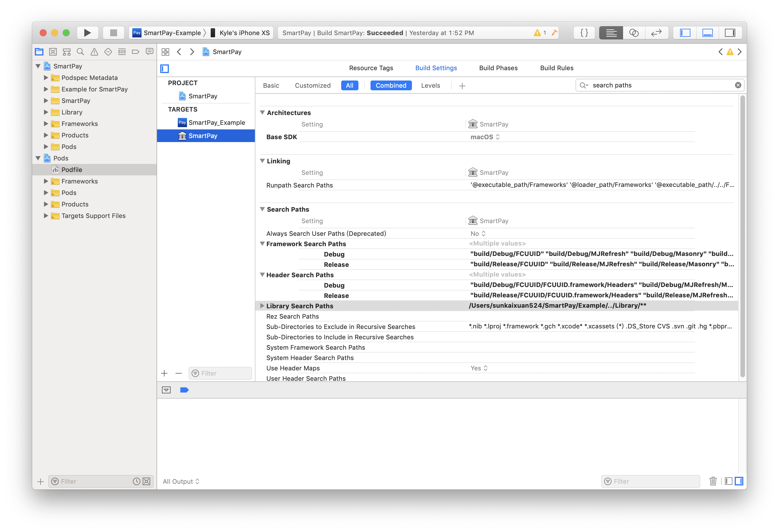This screenshot has width=779, height=532.
Task: Add a new target
Action: point(164,373)
